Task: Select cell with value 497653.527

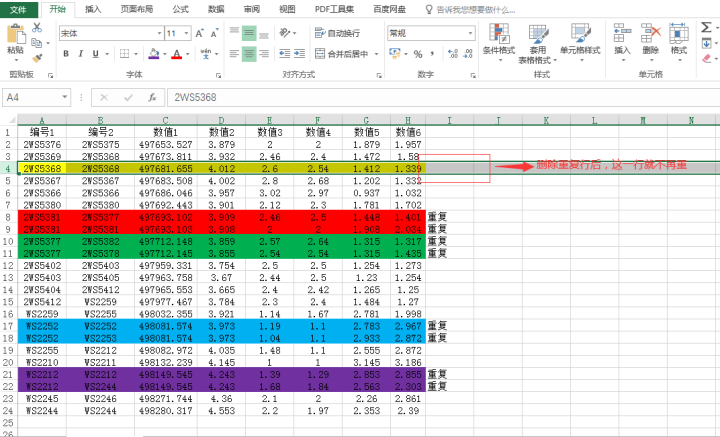Action: pyautogui.click(x=166, y=145)
